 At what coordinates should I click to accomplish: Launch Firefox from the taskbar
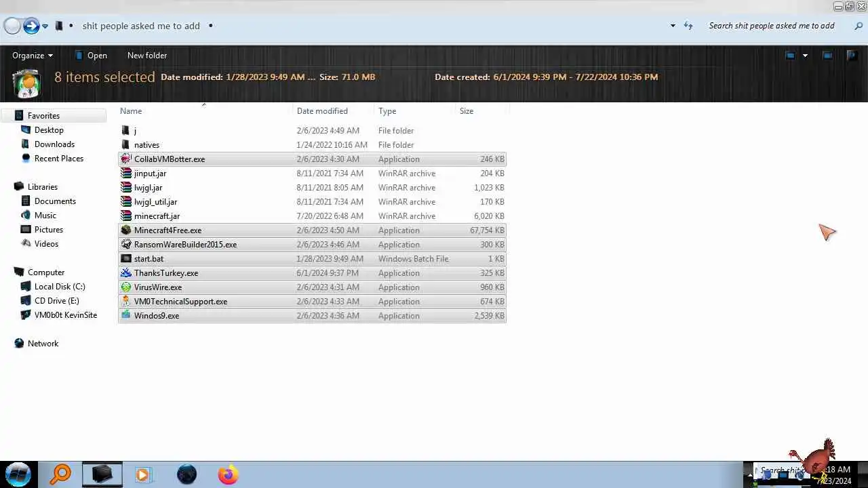tap(228, 474)
